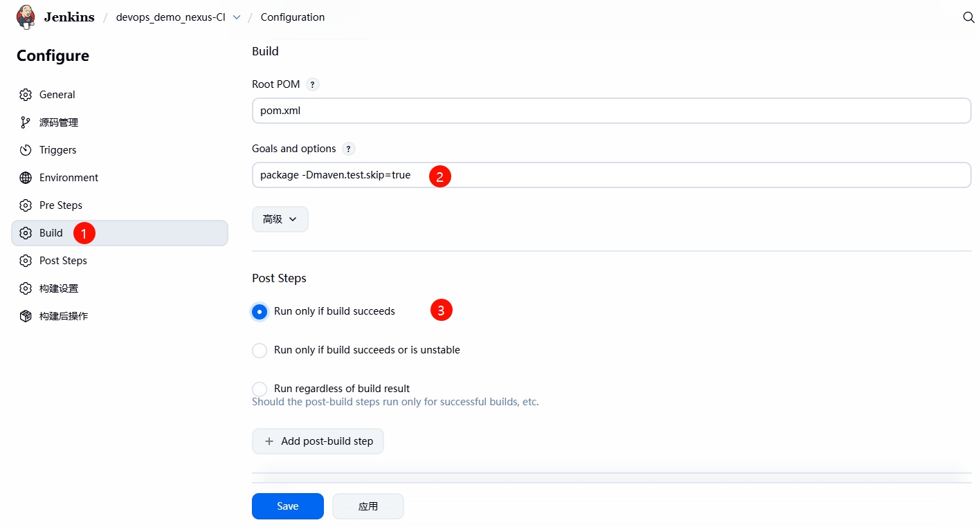Viewport: 980px width, 527px height.
Task: Select Run only if build succeeds
Action: click(260, 312)
